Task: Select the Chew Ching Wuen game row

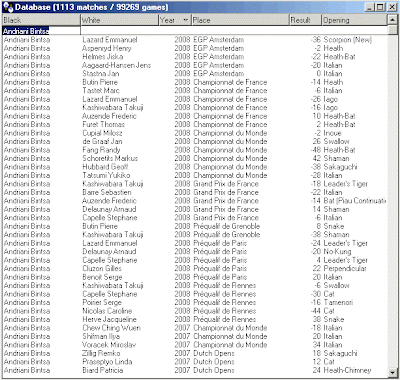Action: point(195,328)
